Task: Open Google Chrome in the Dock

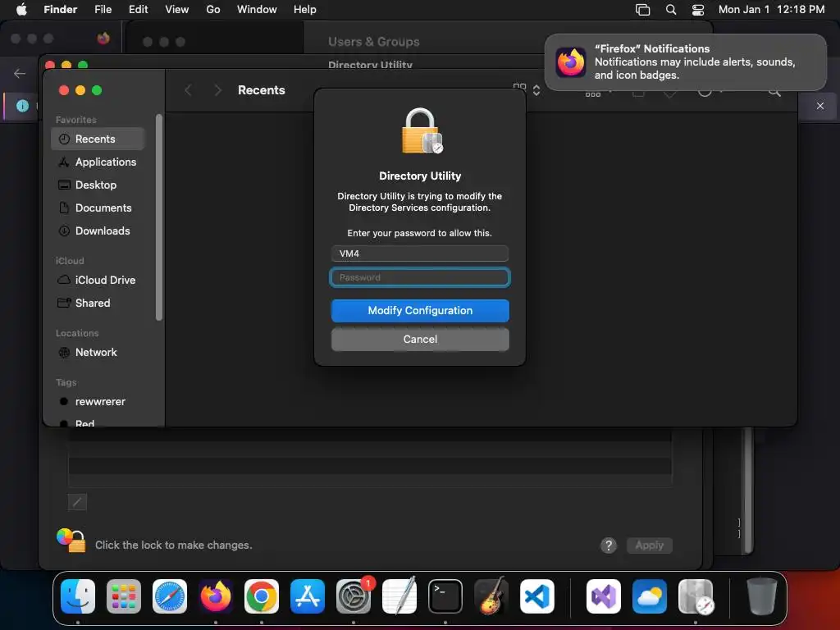Action: (x=262, y=596)
